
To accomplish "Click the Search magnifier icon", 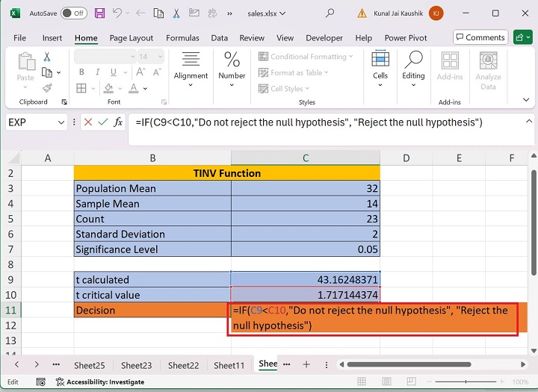I will click(330, 13).
